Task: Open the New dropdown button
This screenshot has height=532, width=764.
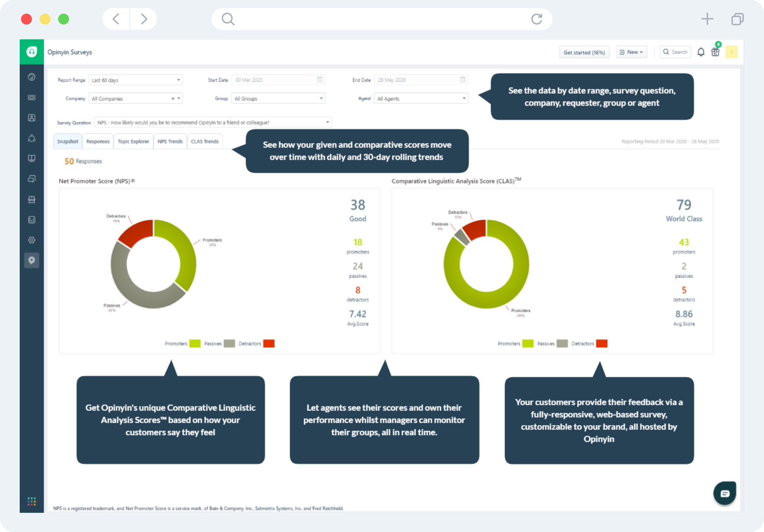Action: [631, 52]
